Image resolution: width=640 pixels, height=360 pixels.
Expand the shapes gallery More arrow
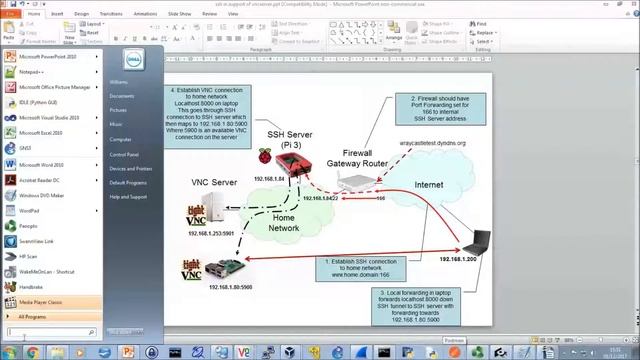[381, 41]
